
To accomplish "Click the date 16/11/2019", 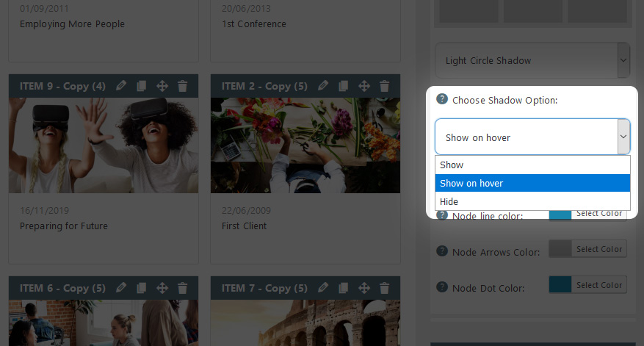I will click(x=44, y=211).
